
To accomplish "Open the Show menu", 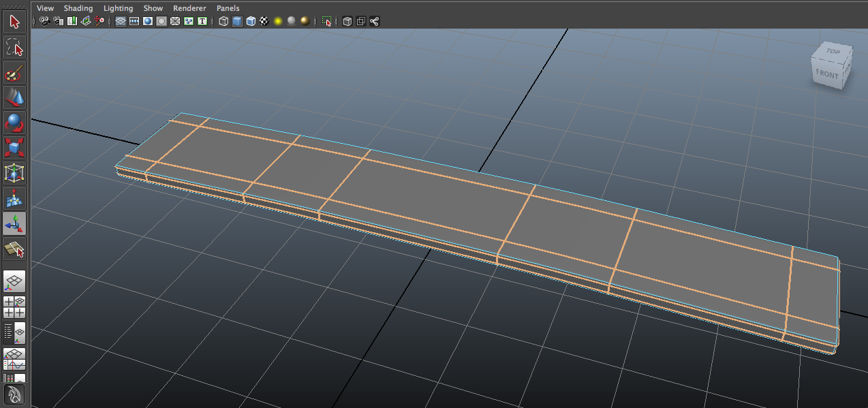I will click(153, 7).
